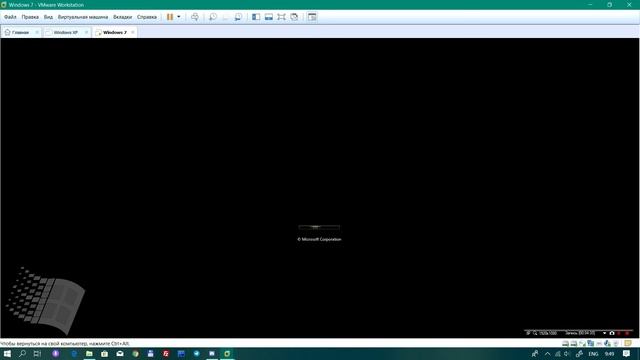Open the console view toolbar icon
This screenshot has width=640, height=360.
[312, 17]
